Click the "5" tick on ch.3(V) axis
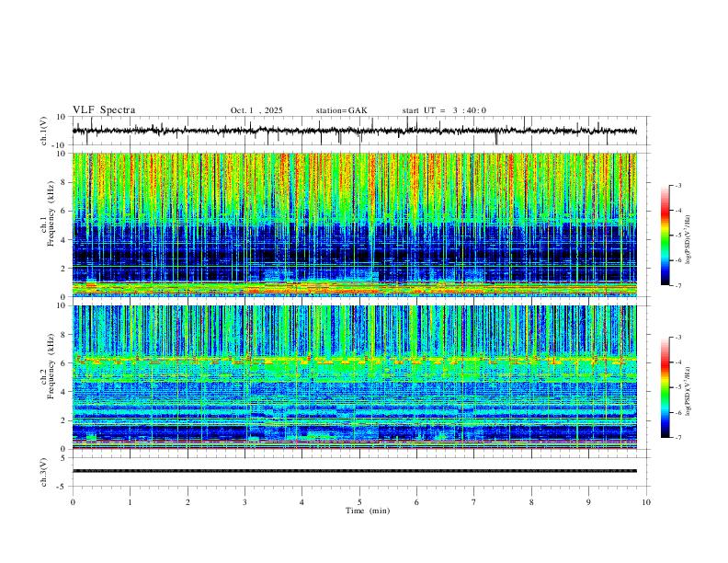728x563 pixels. pos(63,458)
